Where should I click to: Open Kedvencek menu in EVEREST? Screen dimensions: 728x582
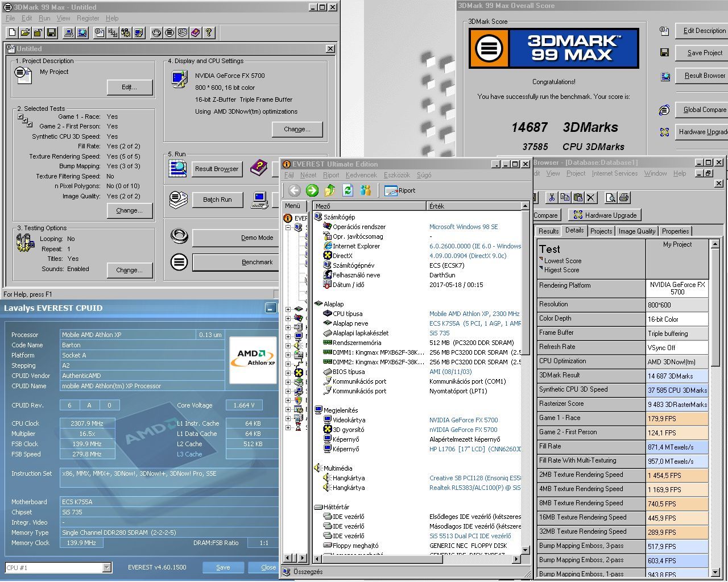[x=361, y=175]
